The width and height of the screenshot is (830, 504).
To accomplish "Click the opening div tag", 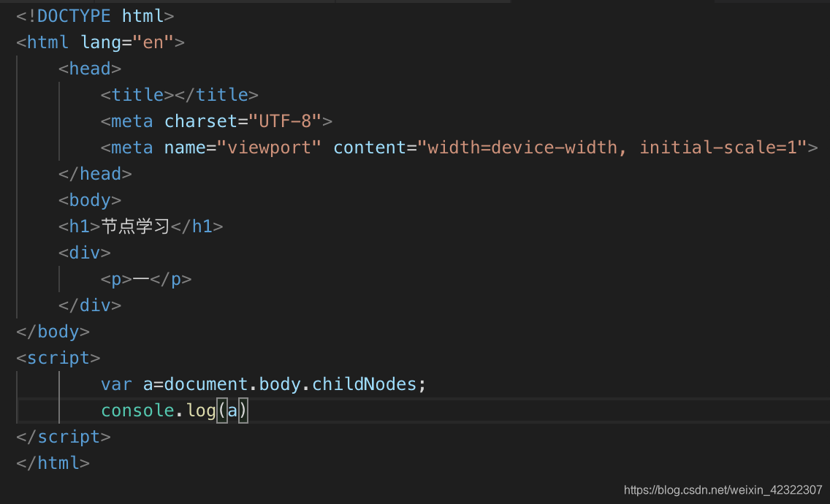I will tap(85, 252).
